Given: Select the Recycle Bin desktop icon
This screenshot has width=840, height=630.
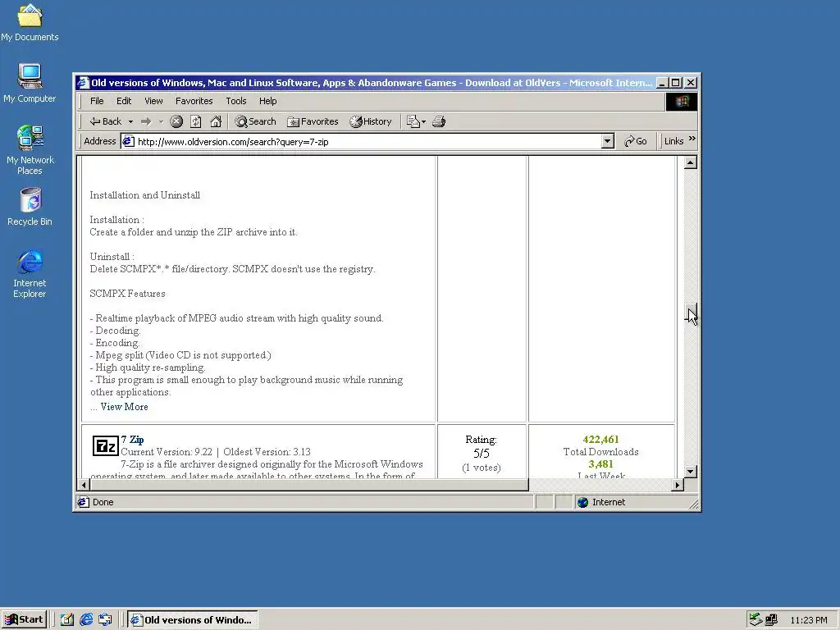Looking at the screenshot, I should tap(30, 208).
